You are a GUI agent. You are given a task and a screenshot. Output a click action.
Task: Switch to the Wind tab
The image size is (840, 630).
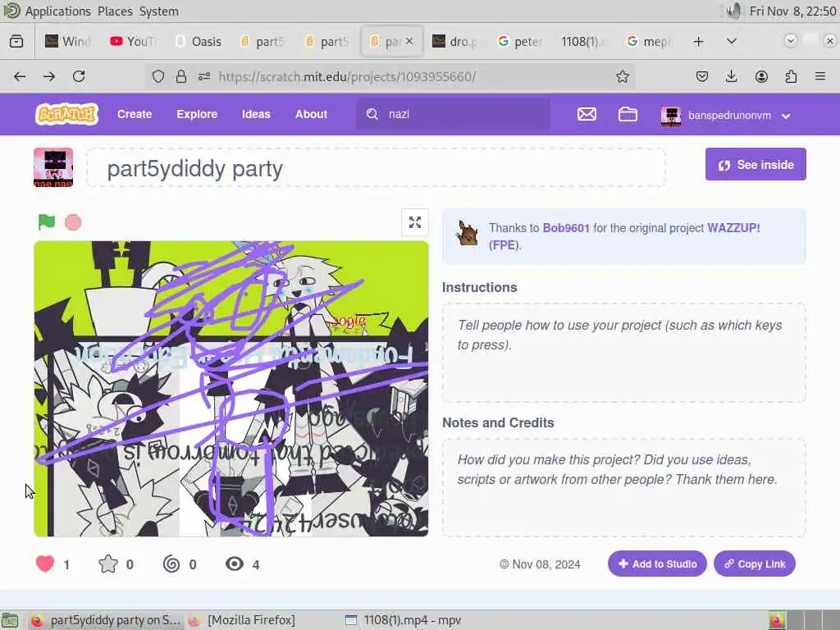click(x=68, y=41)
